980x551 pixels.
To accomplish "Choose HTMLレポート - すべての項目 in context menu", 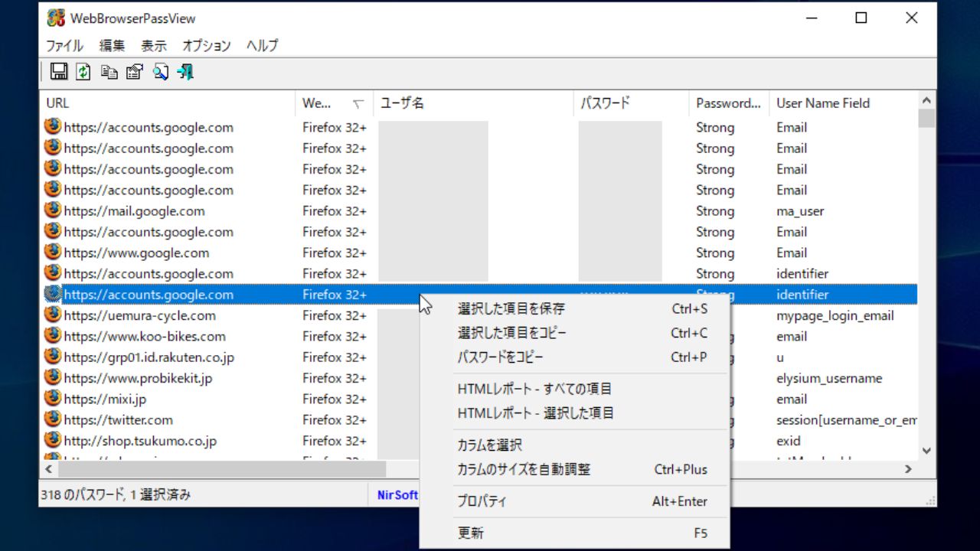I will point(574,389).
